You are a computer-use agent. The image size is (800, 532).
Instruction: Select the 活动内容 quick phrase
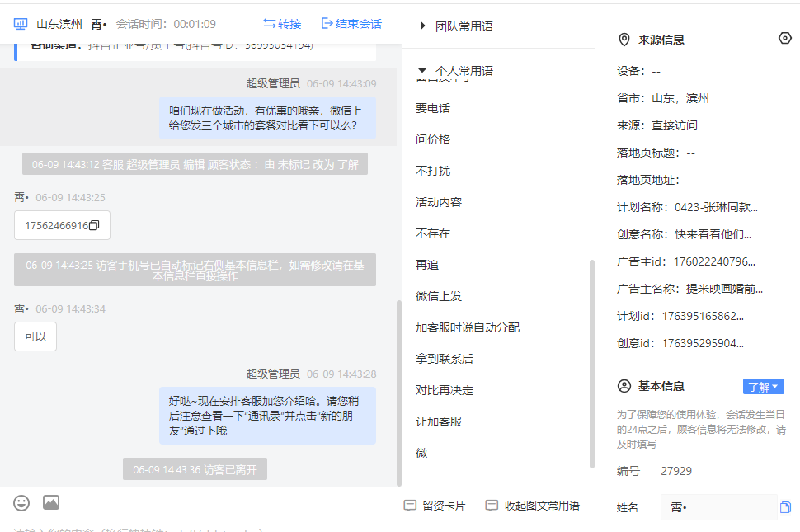coord(438,202)
